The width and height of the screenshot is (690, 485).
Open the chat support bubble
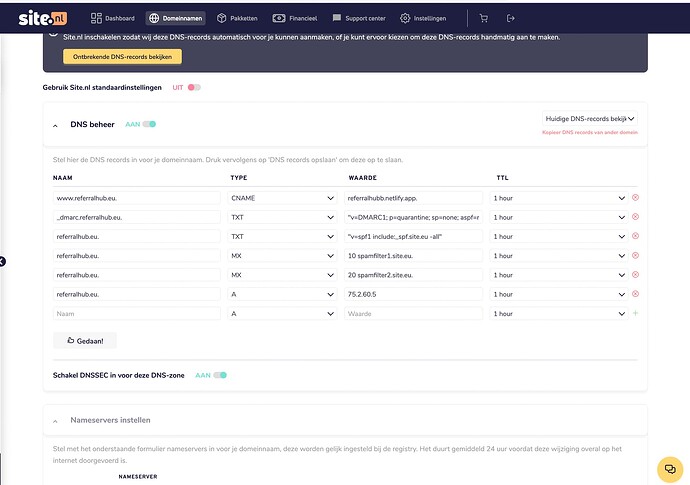click(x=670, y=469)
